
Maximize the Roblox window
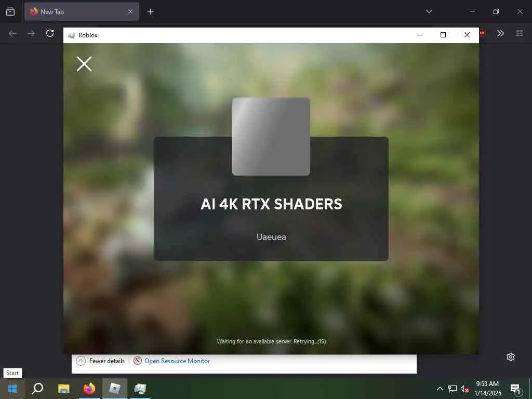click(x=443, y=35)
